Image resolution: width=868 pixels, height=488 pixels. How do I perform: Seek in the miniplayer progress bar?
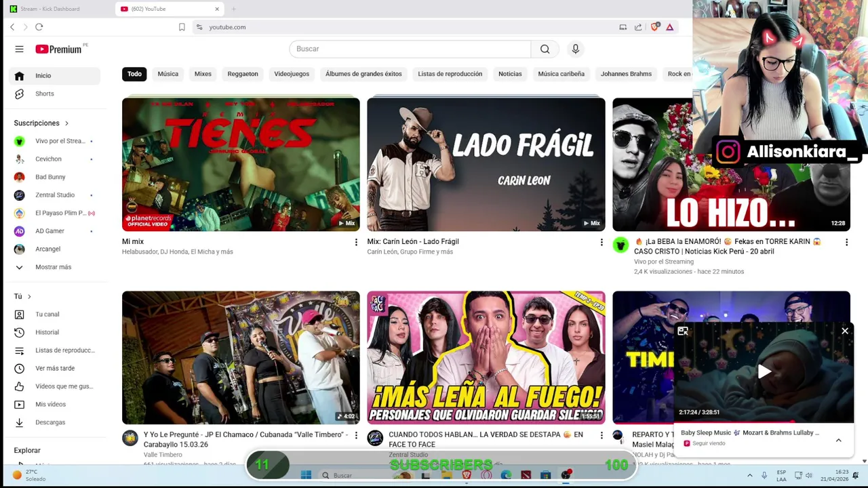pos(764,422)
